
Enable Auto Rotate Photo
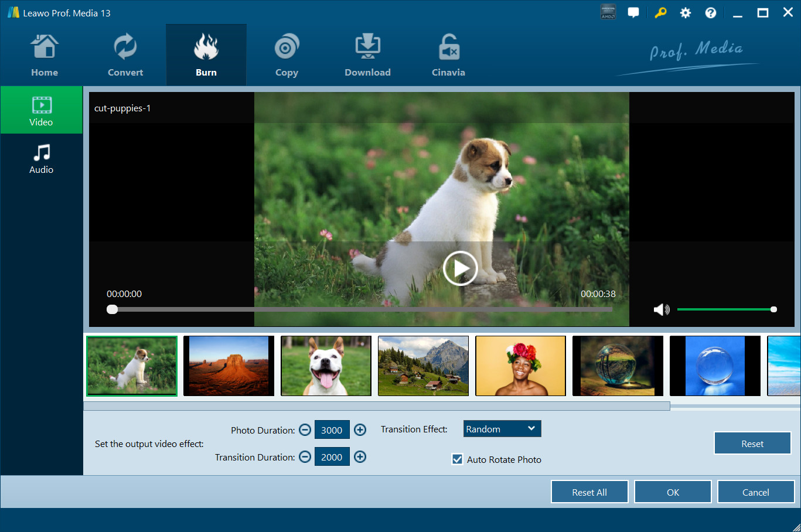[x=457, y=459]
